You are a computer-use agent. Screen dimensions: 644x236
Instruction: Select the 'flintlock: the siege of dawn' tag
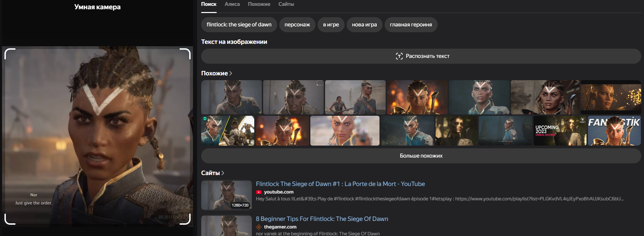(x=239, y=25)
